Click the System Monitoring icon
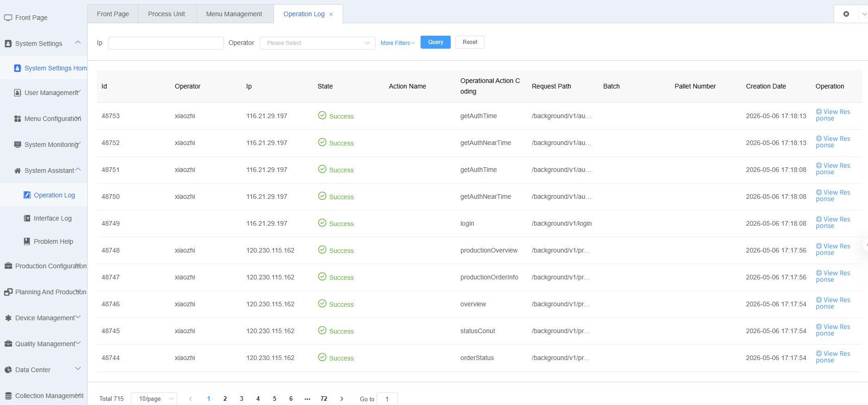Image resolution: width=868 pixels, height=405 pixels. point(18,145)
